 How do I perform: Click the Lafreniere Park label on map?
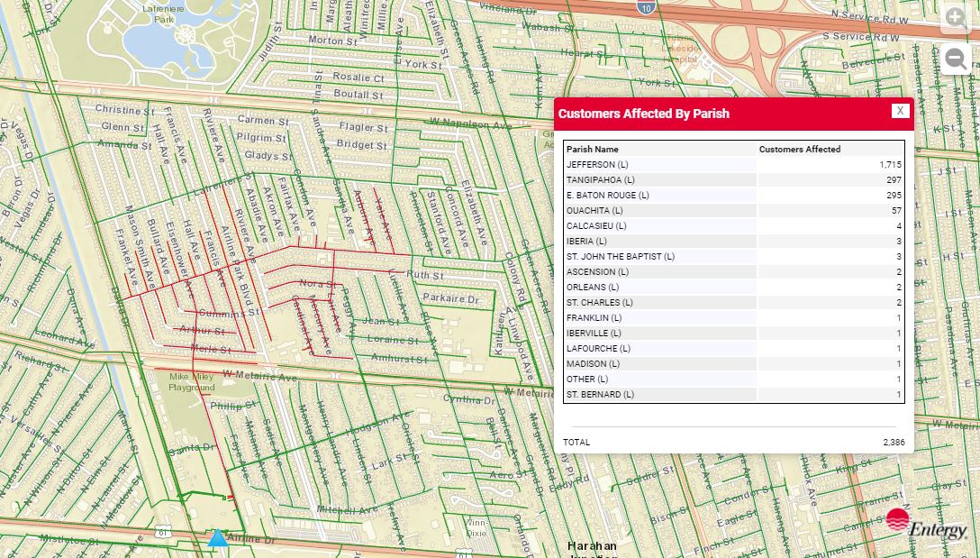pos(164,14)
